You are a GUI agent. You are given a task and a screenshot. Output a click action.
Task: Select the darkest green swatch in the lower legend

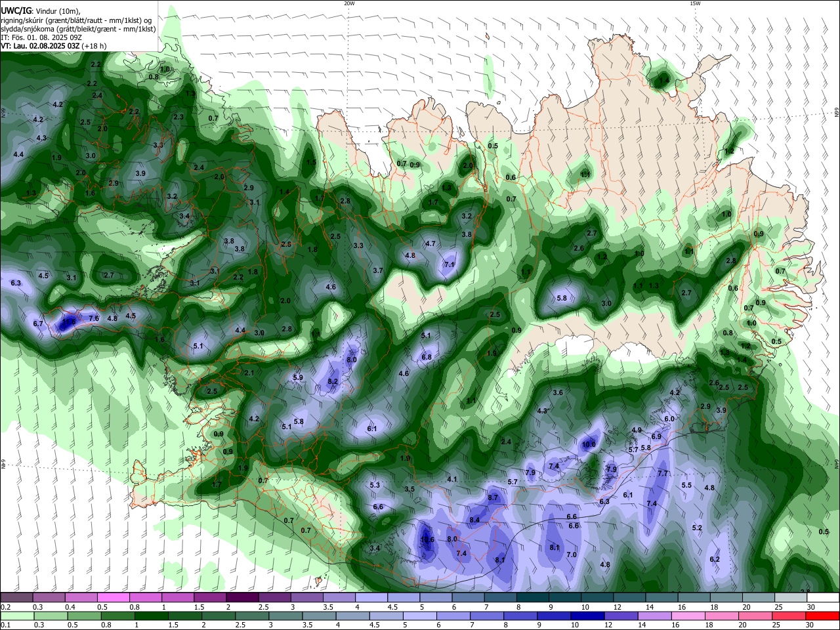[151, 616]
